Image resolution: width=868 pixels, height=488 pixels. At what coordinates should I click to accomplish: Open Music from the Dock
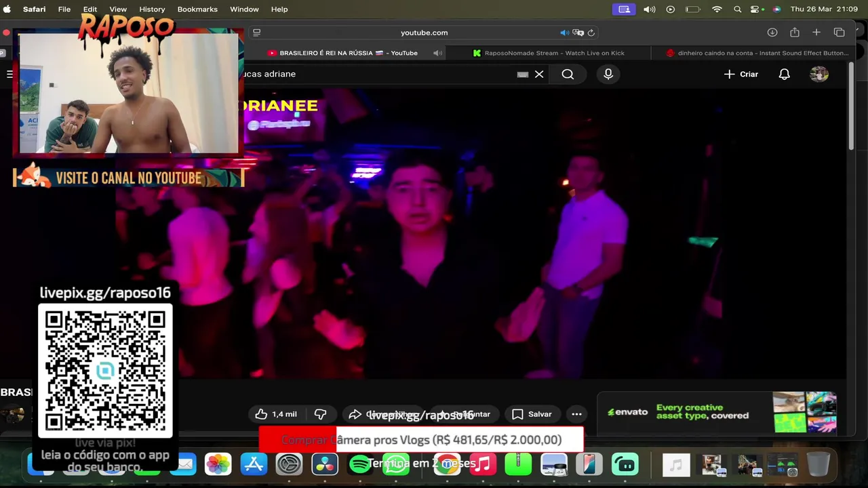482,464
